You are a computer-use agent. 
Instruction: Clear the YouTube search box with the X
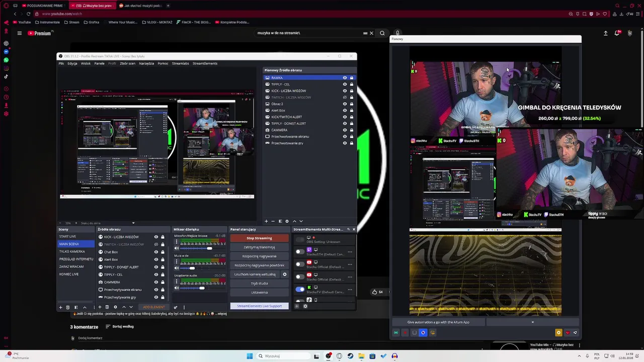pos(371,33)
